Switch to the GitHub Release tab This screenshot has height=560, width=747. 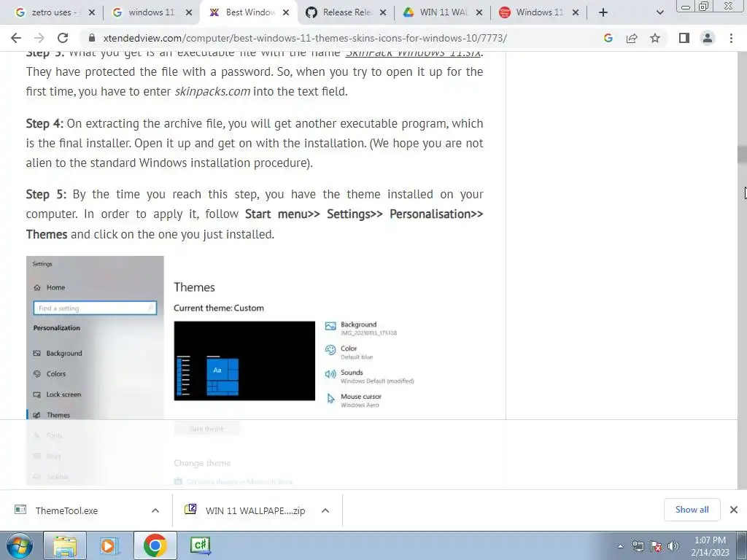tap(347, 12)
